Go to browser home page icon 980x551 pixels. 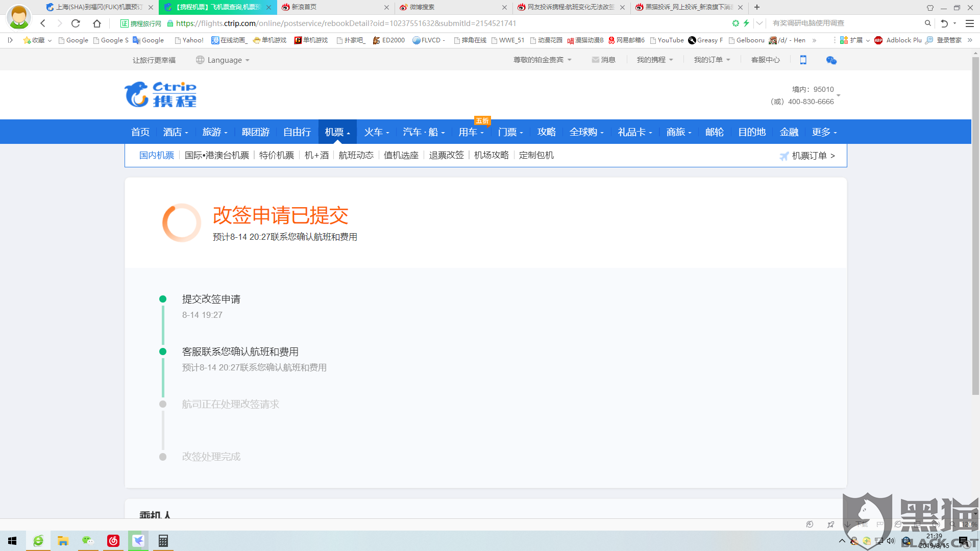click(97, 23)
